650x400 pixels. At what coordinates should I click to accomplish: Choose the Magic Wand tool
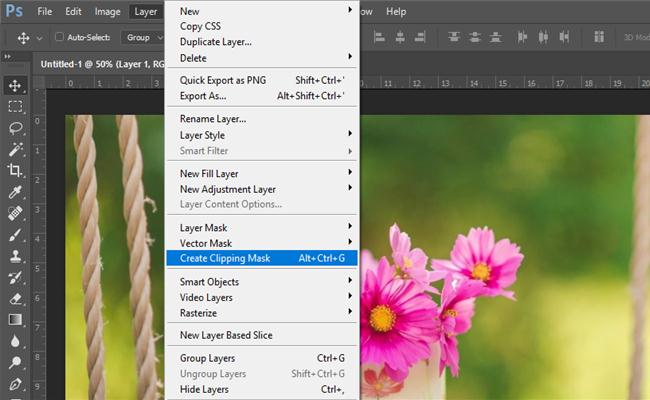[15, 149]
